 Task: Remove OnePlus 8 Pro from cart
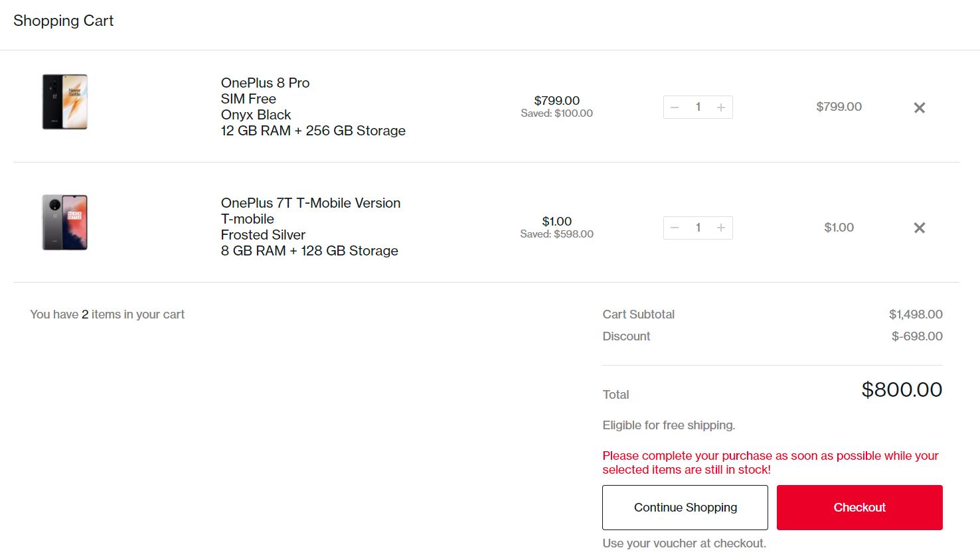[x=919, y=107]
